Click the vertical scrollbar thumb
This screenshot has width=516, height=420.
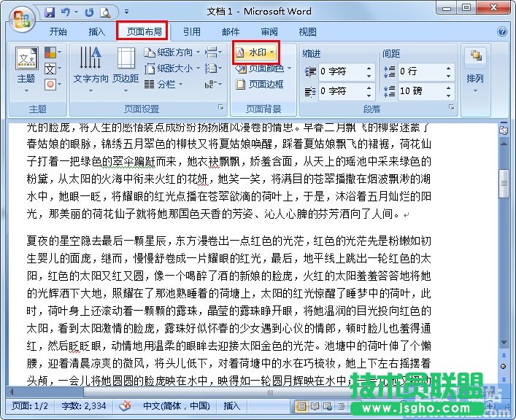pos(504,184)
